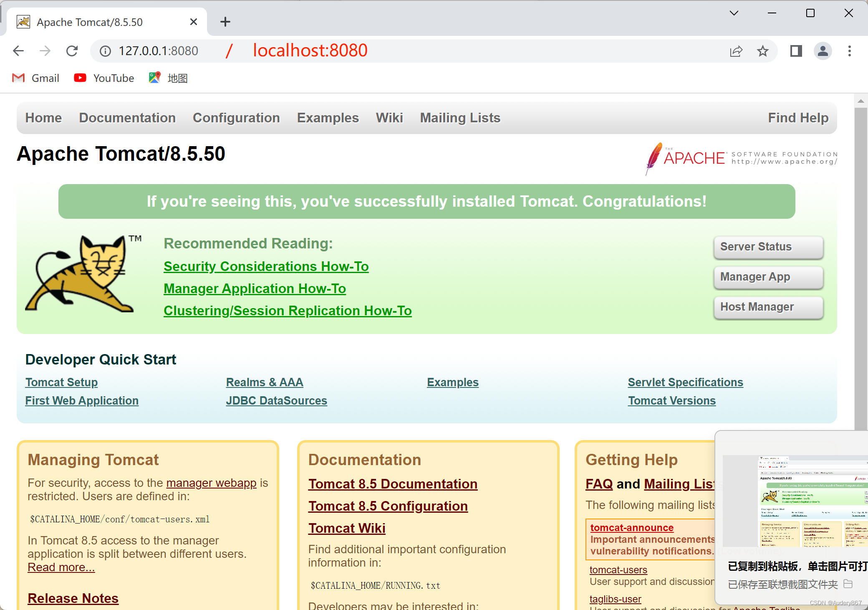Open the YouTube bookmark
This screenshot has width=868, height=610.
(x=104, y=78)
